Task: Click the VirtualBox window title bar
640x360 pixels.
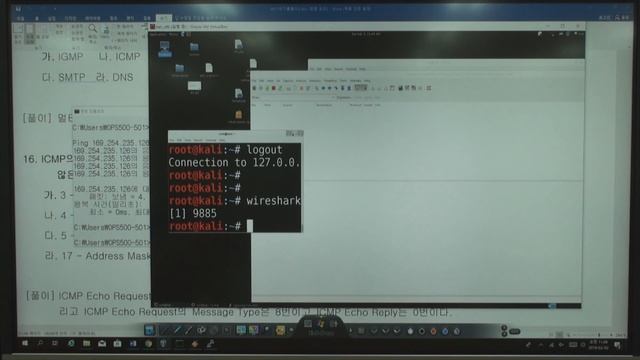Action: (367, 27)
